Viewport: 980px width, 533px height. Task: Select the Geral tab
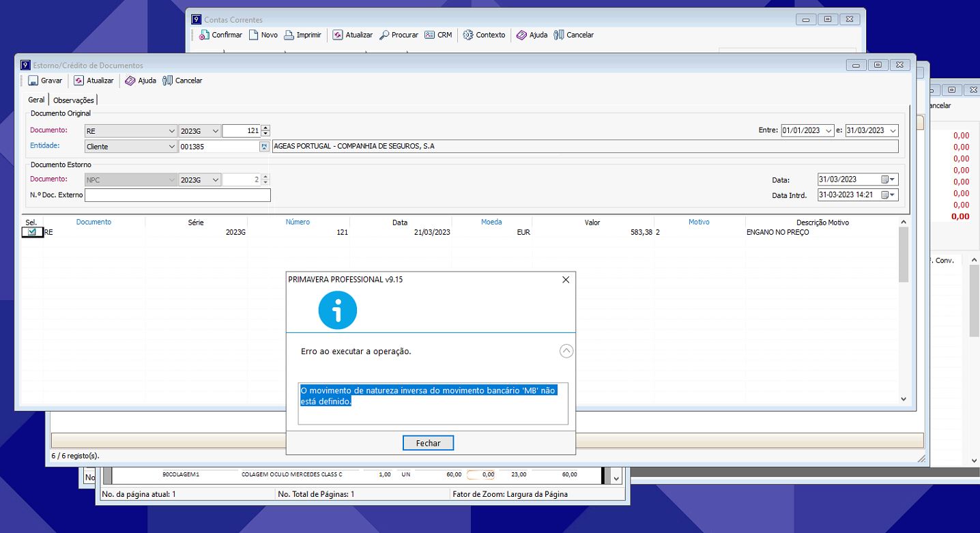click(36, 100)
